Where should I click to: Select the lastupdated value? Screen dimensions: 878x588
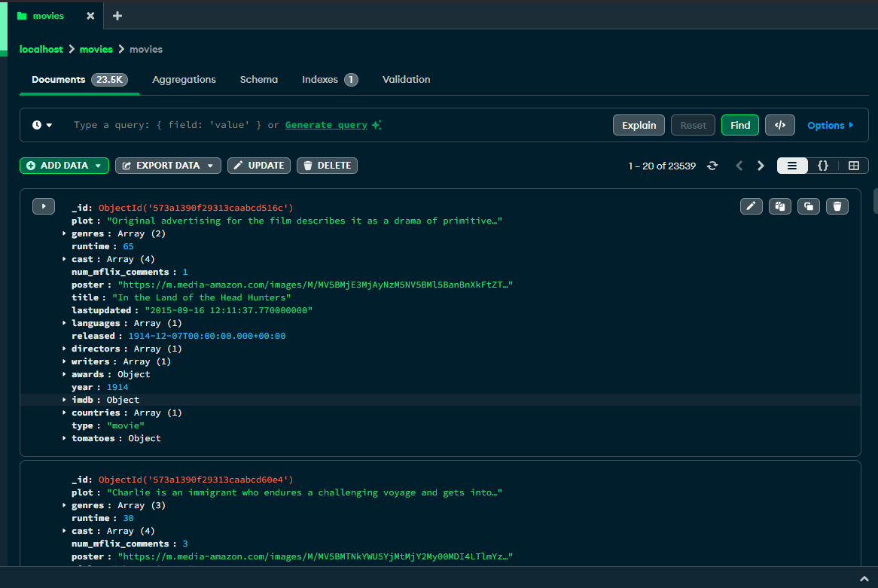click(x=228, y=310)
